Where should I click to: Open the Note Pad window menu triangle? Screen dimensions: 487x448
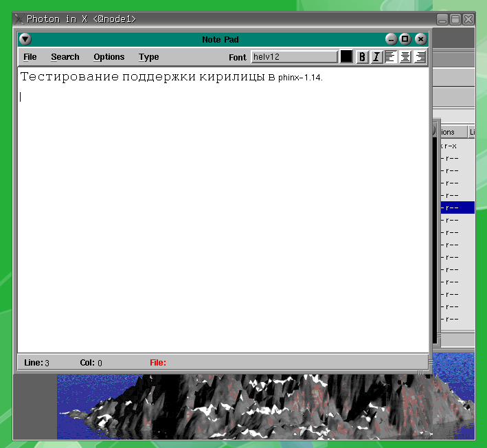[x=25, y=40]
